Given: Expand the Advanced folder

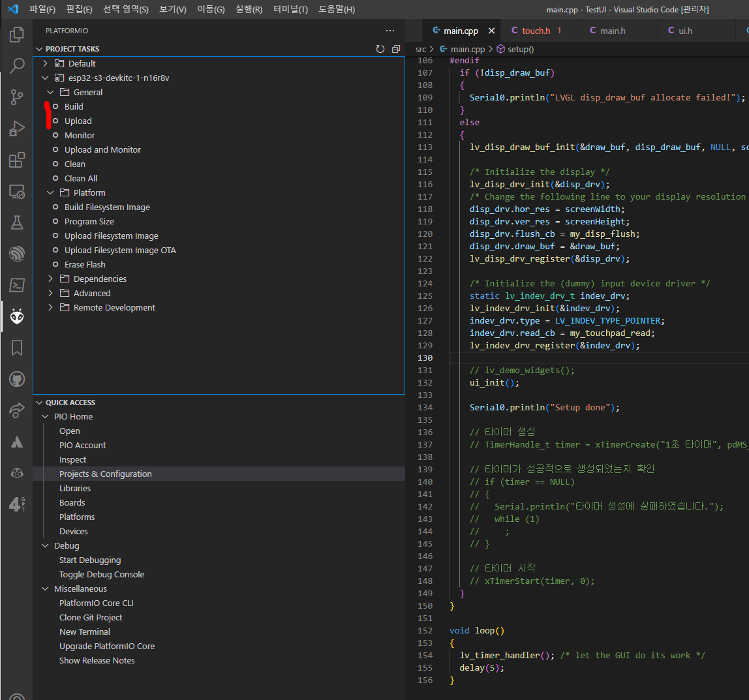Looking at the screenshot, I should pos(51,293).
